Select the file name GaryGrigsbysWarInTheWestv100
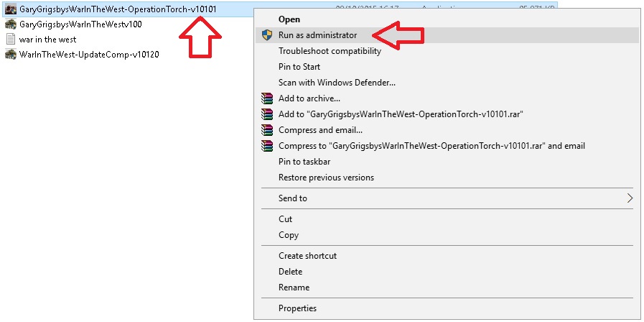Image resolution: width=644 pixels, height=322 pixels. [80, 24]
